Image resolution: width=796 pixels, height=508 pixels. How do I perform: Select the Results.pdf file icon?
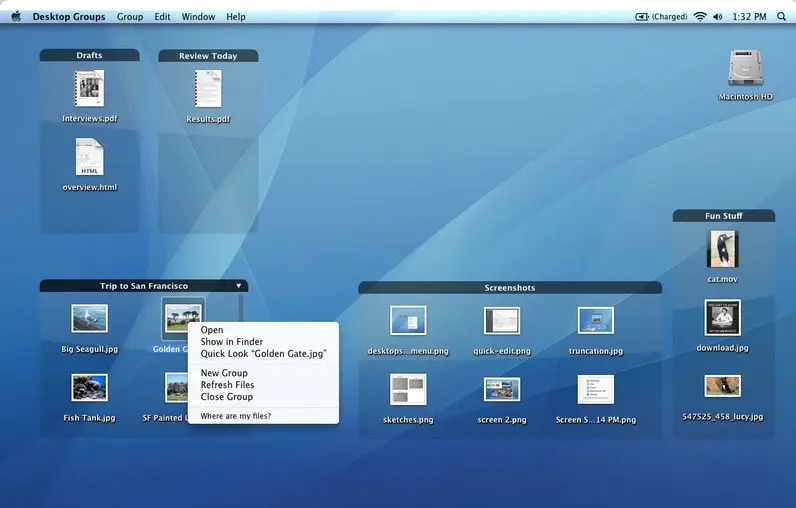(208, 89)
